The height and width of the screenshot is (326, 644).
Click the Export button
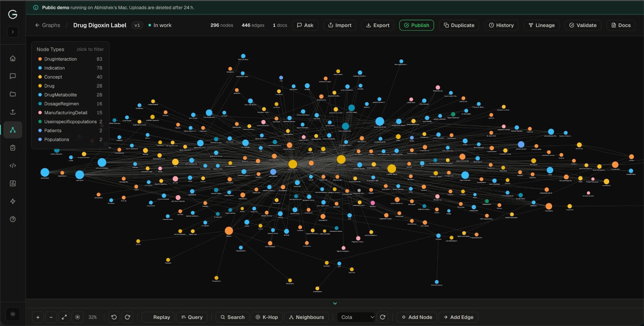(378, 25)
